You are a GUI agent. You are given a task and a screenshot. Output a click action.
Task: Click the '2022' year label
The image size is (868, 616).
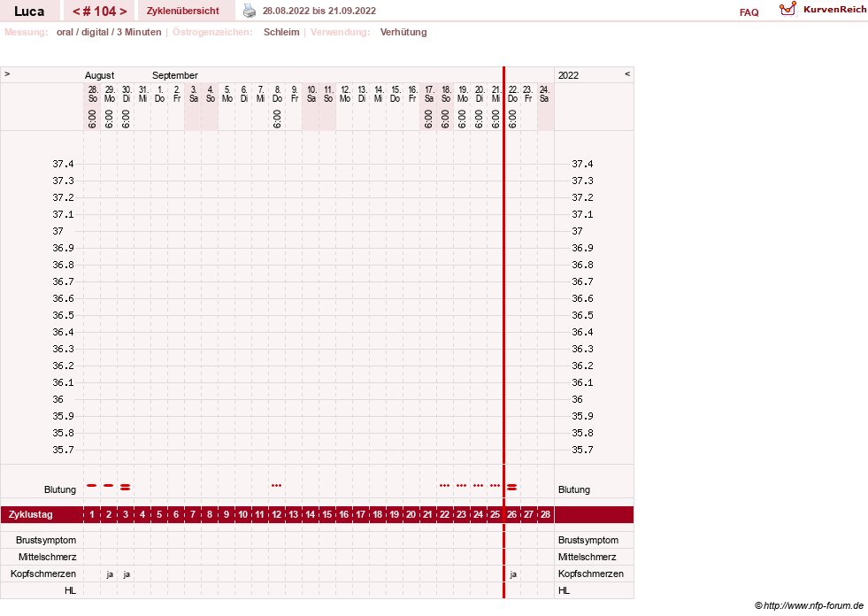(x=569, y=75)
